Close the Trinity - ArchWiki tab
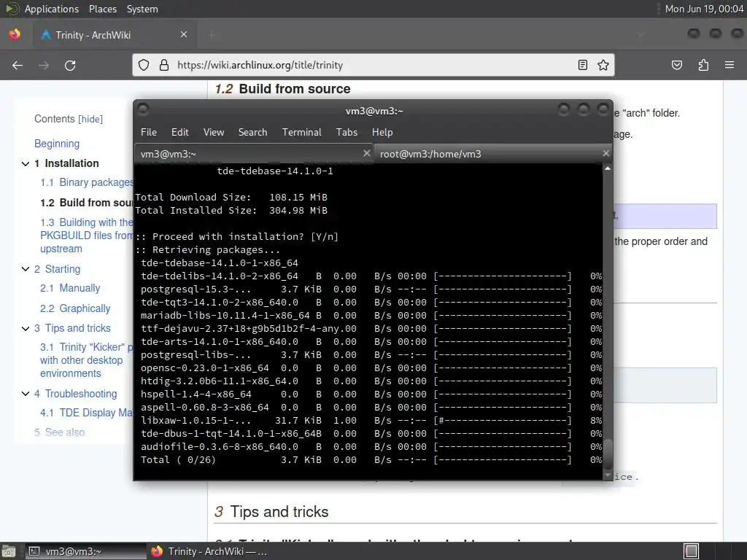 (184, 34)
